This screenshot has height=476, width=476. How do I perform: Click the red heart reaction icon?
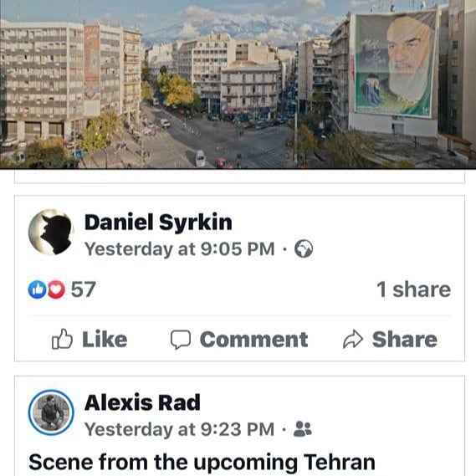(56, 289)
